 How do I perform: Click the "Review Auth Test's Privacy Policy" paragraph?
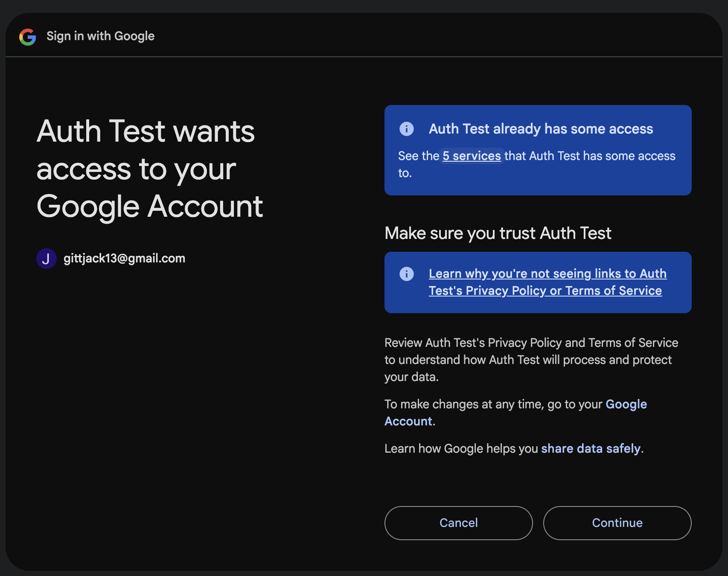click(x=531, y=360)
